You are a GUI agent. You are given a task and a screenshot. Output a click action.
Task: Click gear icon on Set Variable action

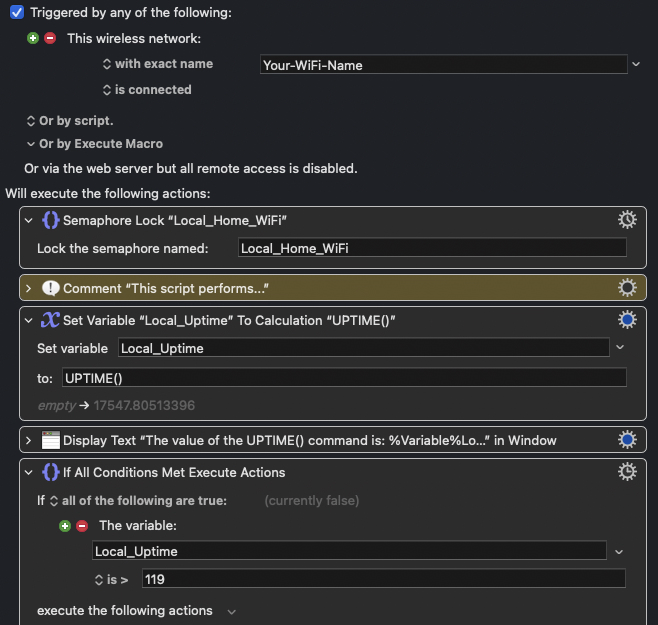[627, 320]
